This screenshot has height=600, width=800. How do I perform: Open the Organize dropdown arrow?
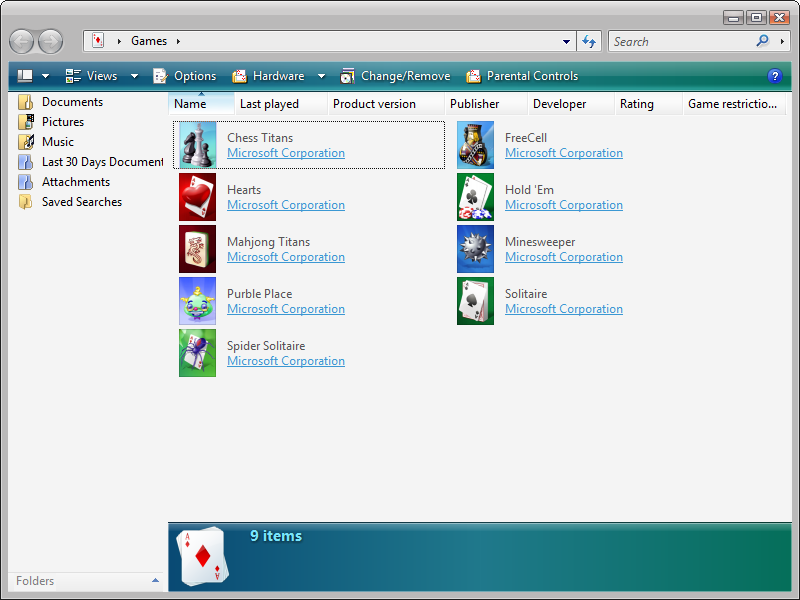(x=45, y=77)
